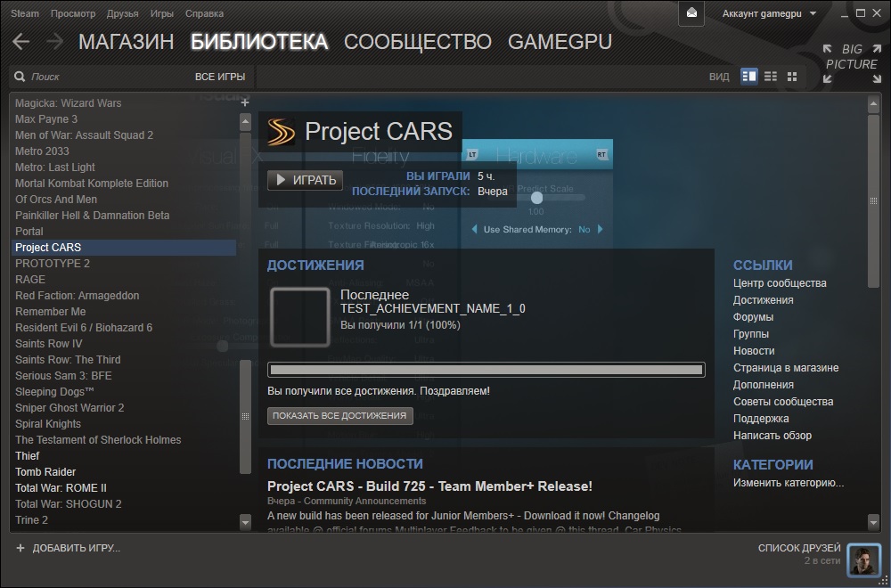This screenshot has width=891, height=588.
Task: Go to the МАГАЗИН tab
Action: [127, 42]
